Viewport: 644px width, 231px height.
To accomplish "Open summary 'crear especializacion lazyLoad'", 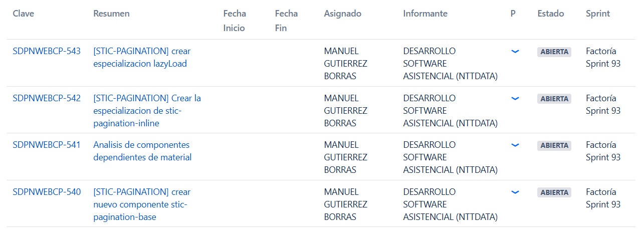I will [142, 58].
